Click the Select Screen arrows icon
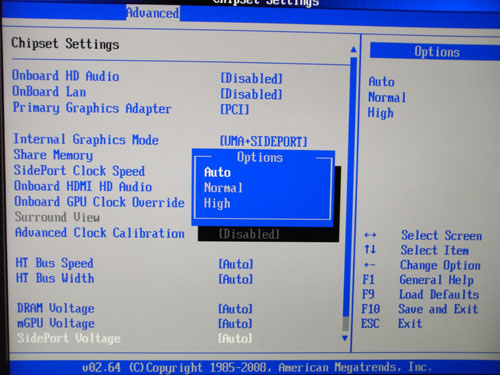This screenshot has width=500, height=375. (370, 235)
